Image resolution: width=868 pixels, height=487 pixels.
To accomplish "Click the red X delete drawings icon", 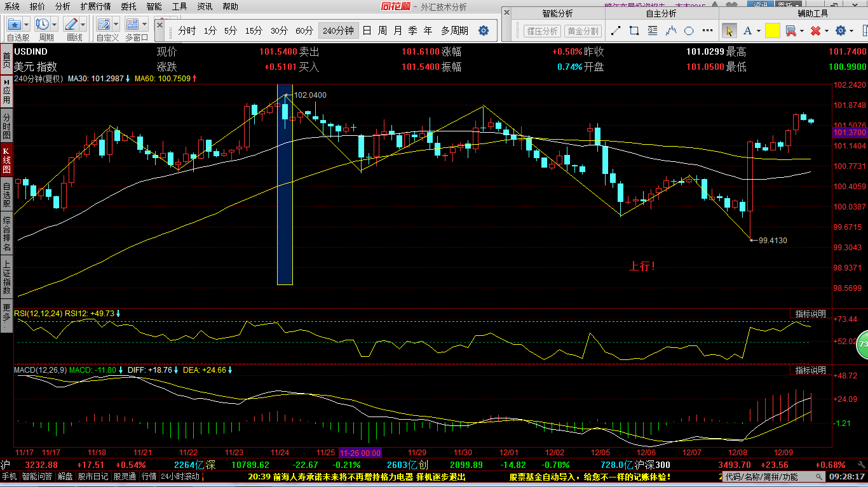I will click(x=816, y=30).
